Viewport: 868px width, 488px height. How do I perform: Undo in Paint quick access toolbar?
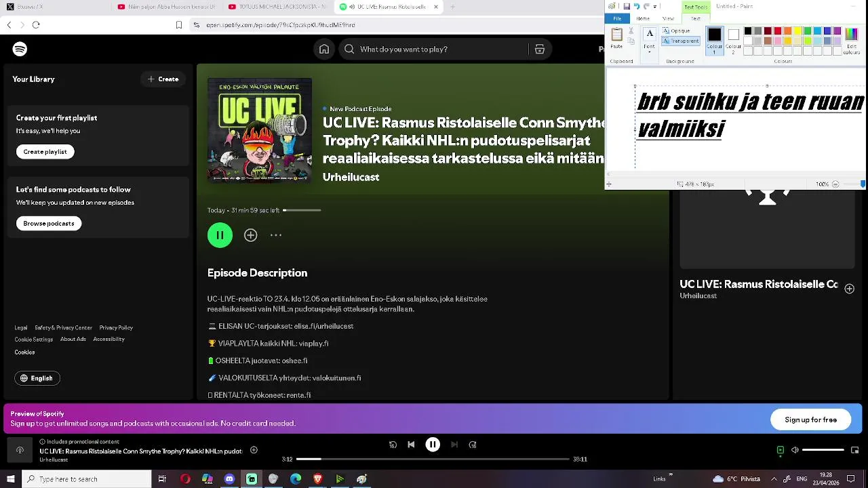pyautogui.click(x=637, y=6)
